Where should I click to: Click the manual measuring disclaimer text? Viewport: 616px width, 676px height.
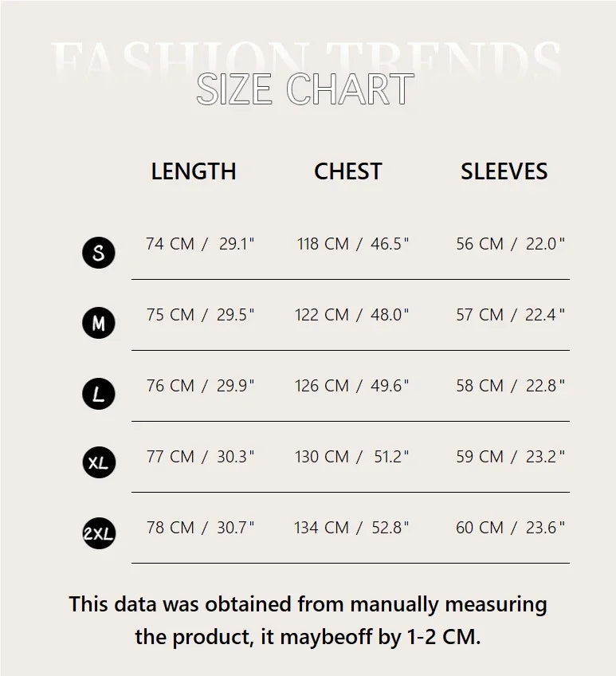[x=308, y=620]
